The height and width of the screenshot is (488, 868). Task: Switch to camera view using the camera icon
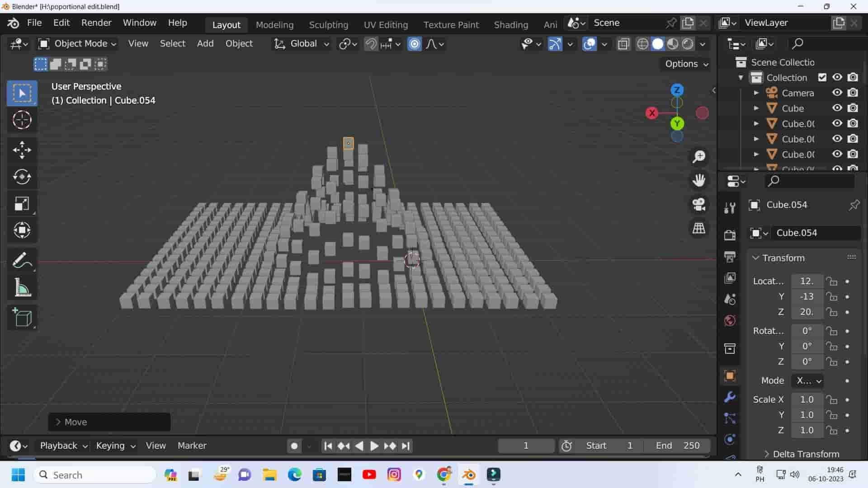(x=698, y=203)
